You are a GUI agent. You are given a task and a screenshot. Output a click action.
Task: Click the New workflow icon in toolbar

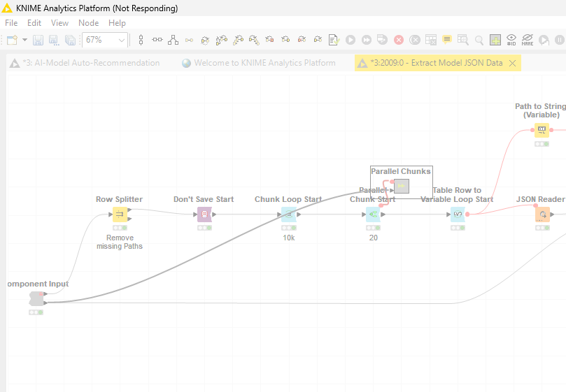12,40
